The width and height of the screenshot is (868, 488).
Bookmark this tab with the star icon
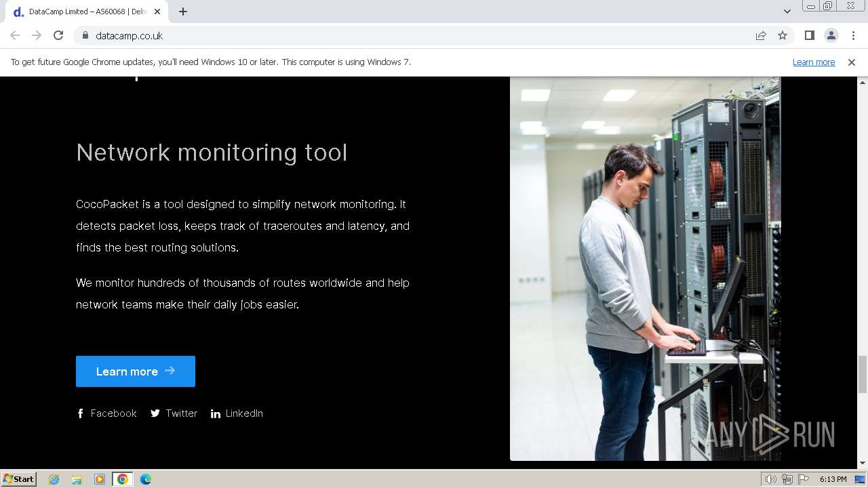783,35
